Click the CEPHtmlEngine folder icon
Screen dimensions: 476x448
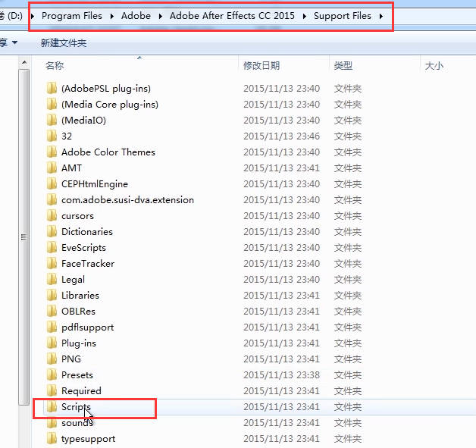click(52, 183)
